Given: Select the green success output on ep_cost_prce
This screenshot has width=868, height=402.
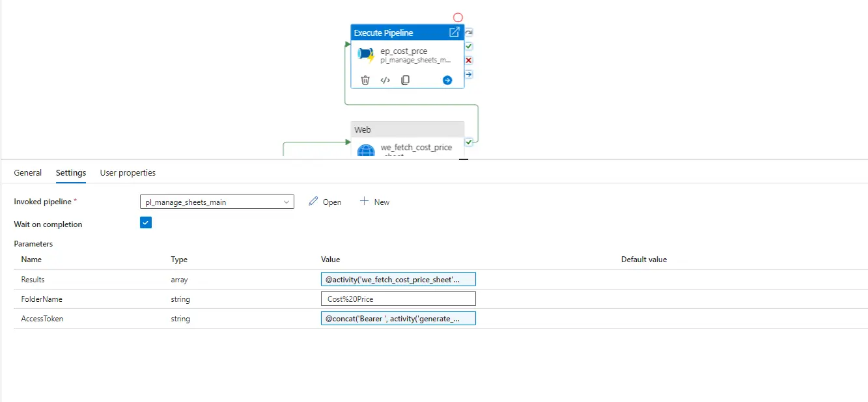Looking at the screenshot, I should (x=468, y=46).
